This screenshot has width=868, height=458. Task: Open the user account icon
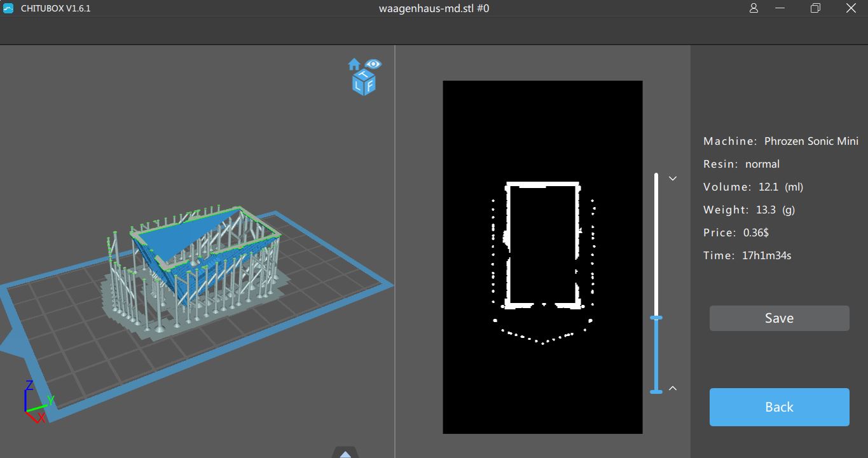pyautogui.click(x=754, y=8)
